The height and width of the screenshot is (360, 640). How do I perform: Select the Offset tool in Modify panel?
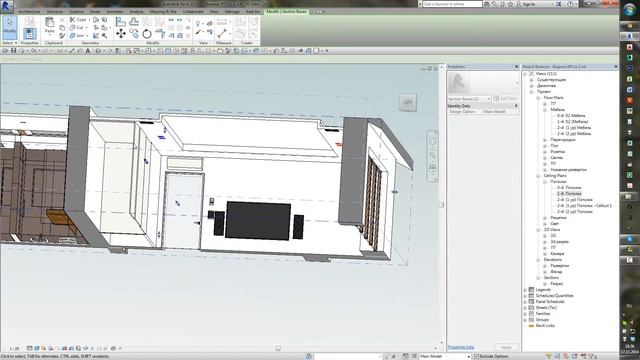click(x=134, y=21)
